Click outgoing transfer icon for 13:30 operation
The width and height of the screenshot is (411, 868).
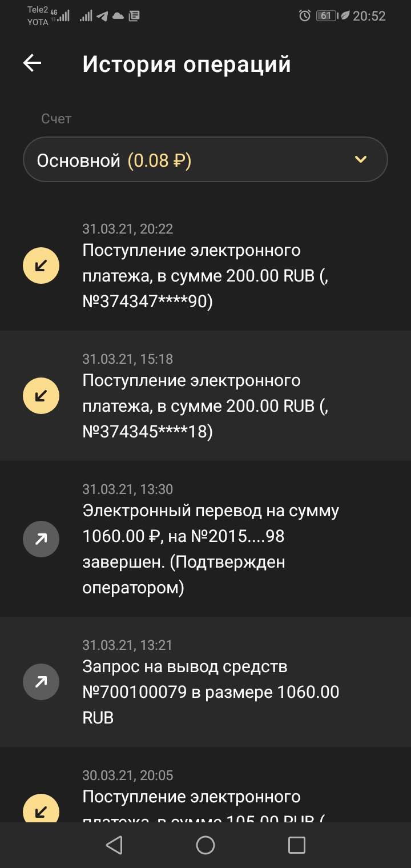[41, 539]
